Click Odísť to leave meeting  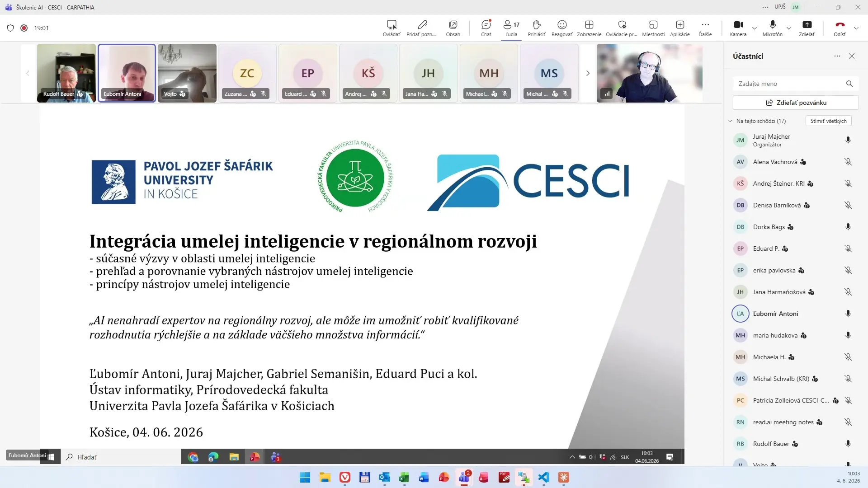tap(840, 28)
